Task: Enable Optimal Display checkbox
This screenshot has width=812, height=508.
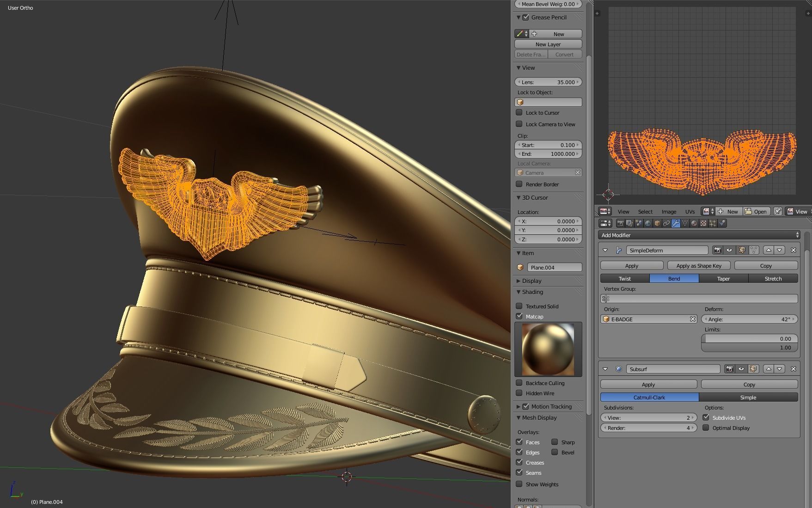Action: coord(706,428)
